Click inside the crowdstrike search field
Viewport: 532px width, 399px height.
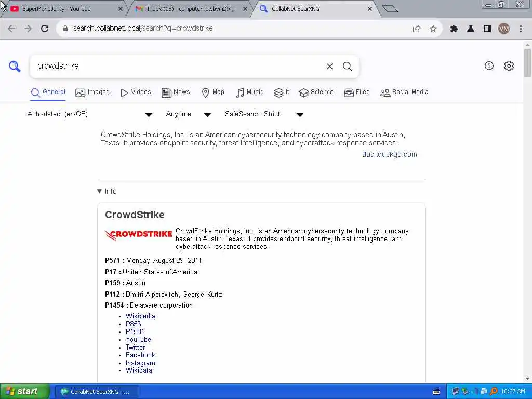[177, 66]
